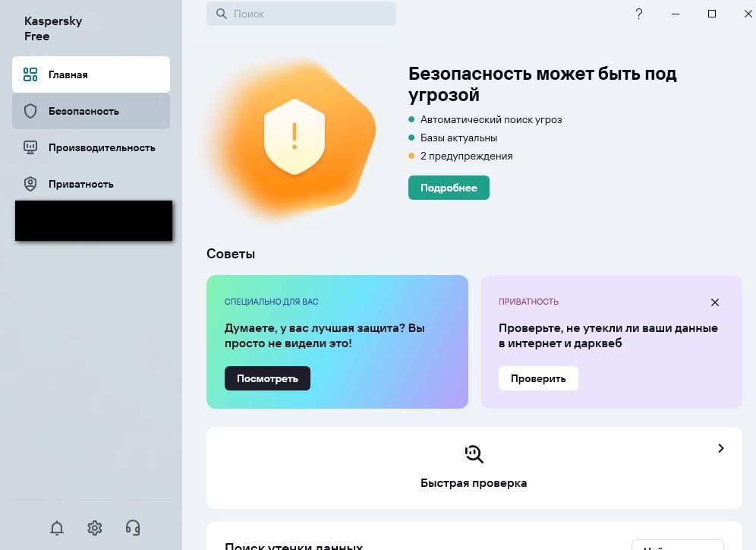Click the orange warning shield icon
This screenshot has width=756, height=550.
294,137
